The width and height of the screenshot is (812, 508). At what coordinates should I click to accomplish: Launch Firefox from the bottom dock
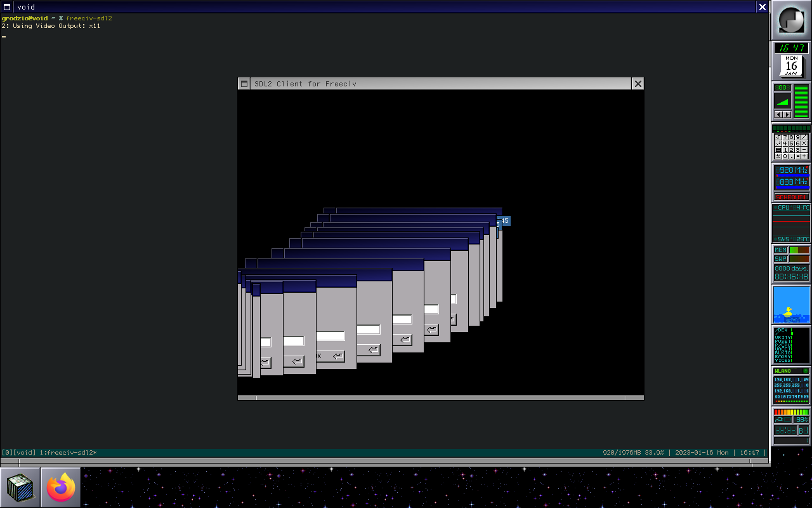(61, 488)
